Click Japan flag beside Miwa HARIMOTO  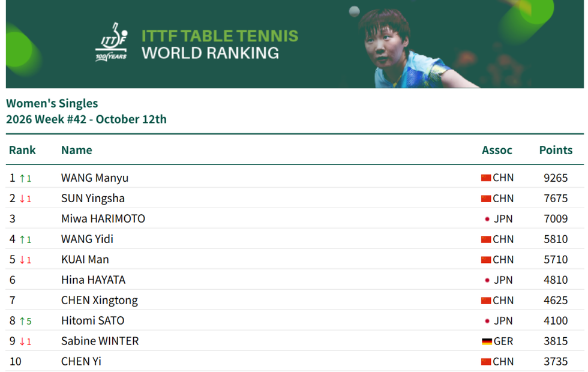(487, 219)
